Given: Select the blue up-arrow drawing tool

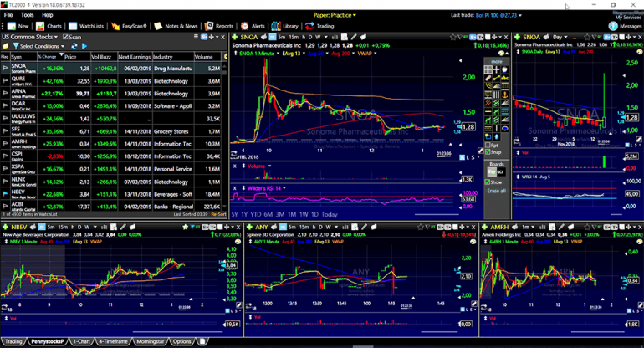Looking at the screenshot, I should coord(497,137).
